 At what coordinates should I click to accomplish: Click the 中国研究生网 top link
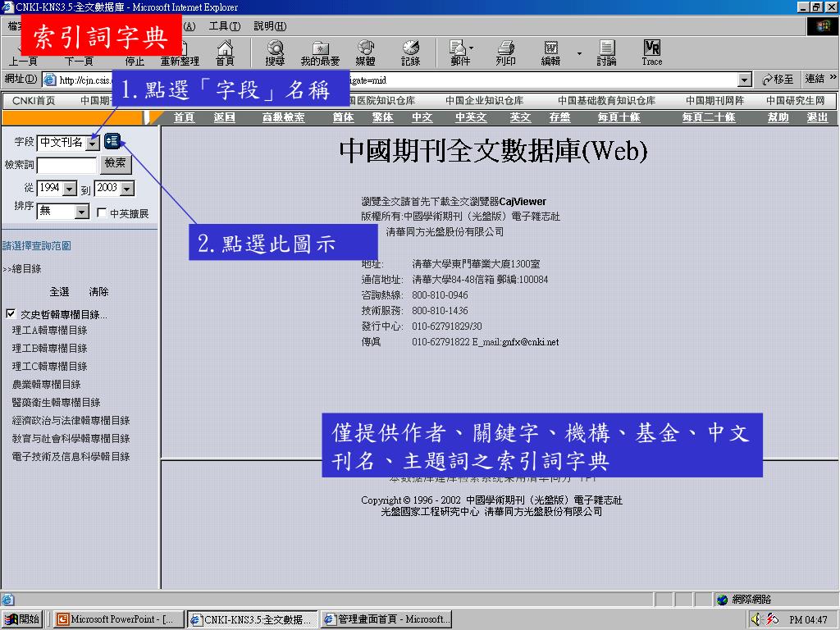point(796,101)
